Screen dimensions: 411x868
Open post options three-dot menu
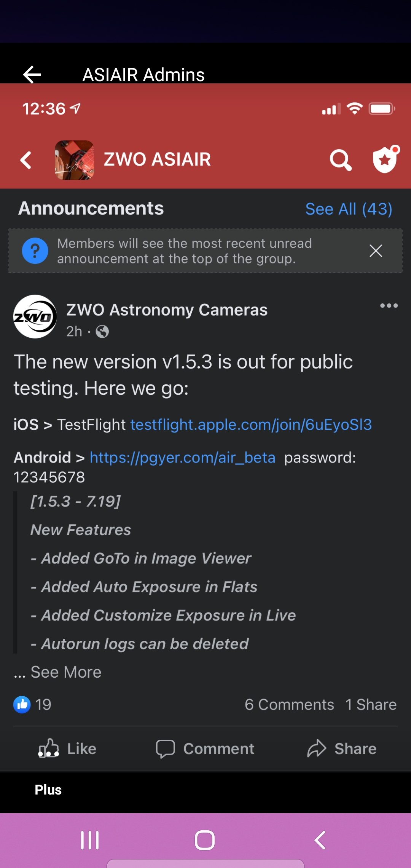pyautogui.click(x=389, y=306)
